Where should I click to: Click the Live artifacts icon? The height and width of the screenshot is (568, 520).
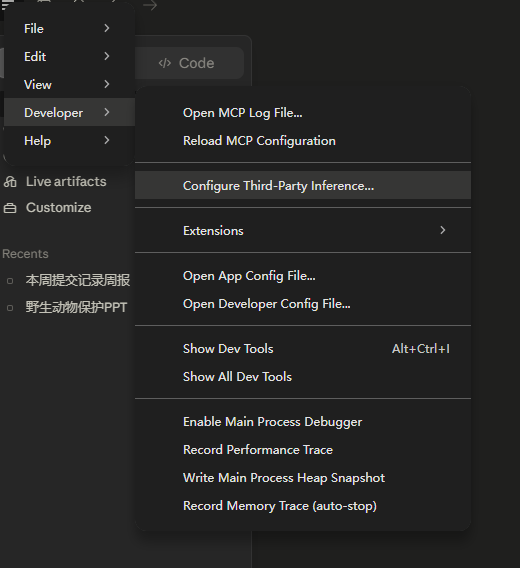click(x=10, y=181)
